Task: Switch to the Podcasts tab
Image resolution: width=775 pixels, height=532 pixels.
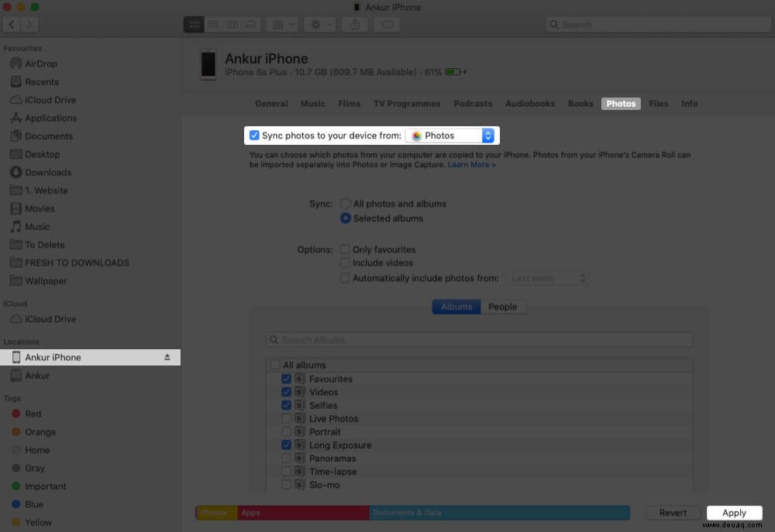Action: 473,104
